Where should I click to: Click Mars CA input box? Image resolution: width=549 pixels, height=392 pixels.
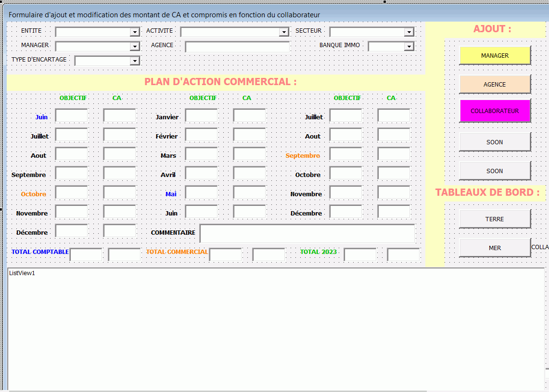point(250,154)
